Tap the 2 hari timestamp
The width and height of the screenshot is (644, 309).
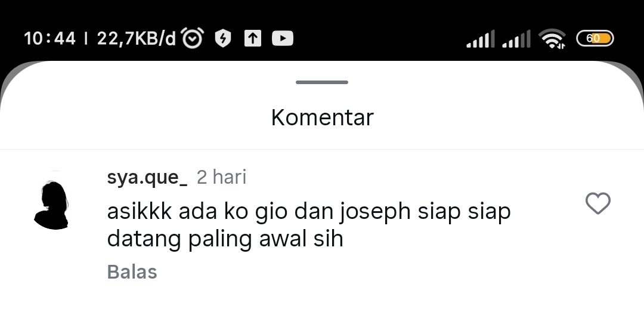221,178
